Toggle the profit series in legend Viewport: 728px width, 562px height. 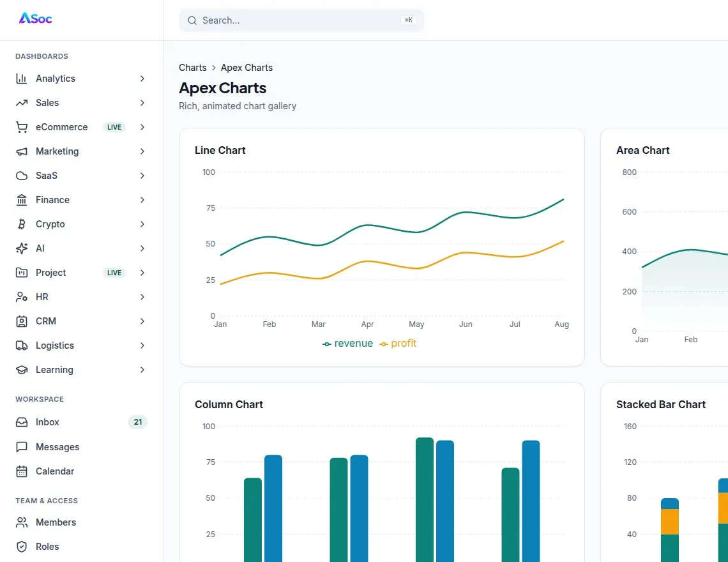(398, 343)
